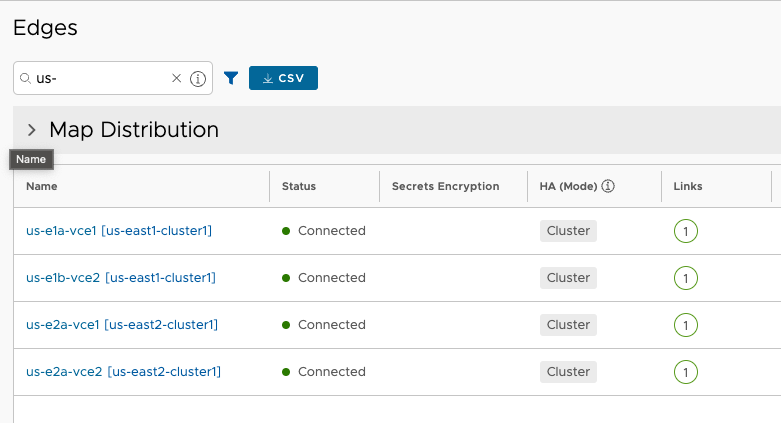Open edge us-e1b-vce2 [us-east1-cluster1]
The width and height of the screenshot is (781, 423).
(121, 278)
